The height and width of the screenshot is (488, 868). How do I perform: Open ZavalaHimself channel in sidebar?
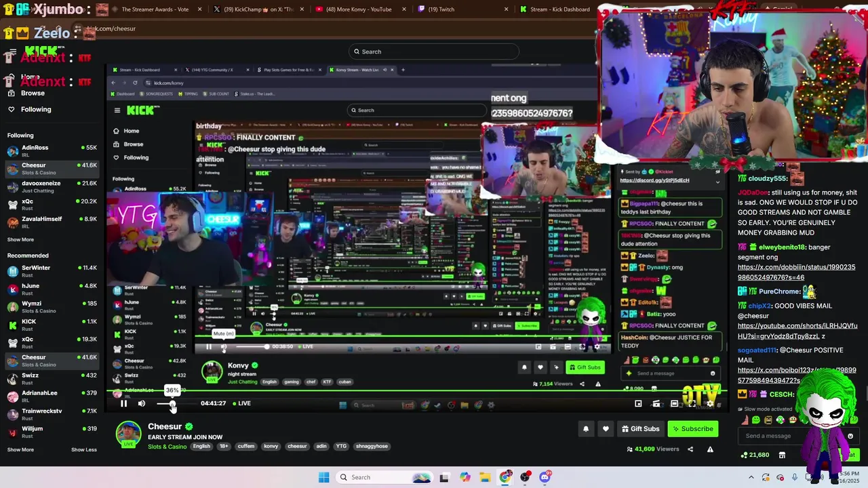(52, 222)
